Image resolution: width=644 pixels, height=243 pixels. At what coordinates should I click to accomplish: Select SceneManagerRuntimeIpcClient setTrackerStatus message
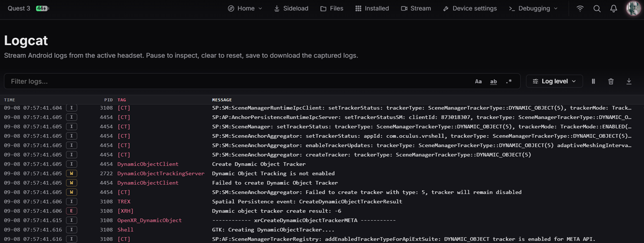click(422, 108)
